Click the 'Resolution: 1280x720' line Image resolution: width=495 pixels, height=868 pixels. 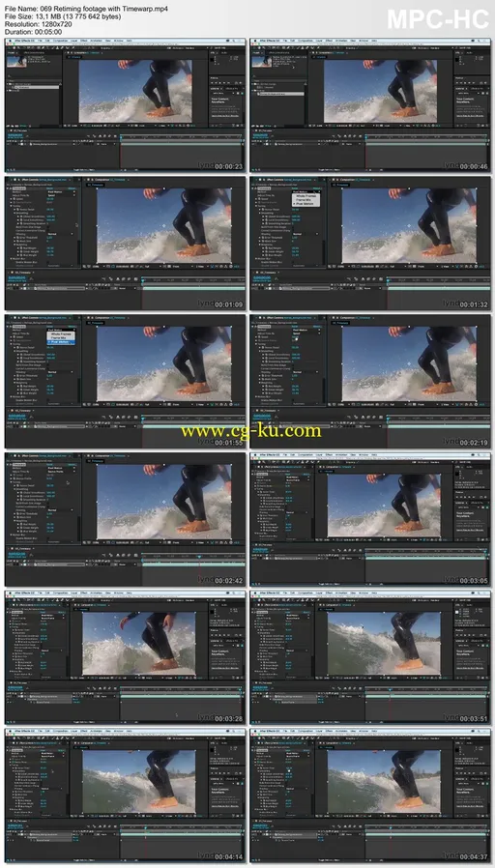click(38, 24)
